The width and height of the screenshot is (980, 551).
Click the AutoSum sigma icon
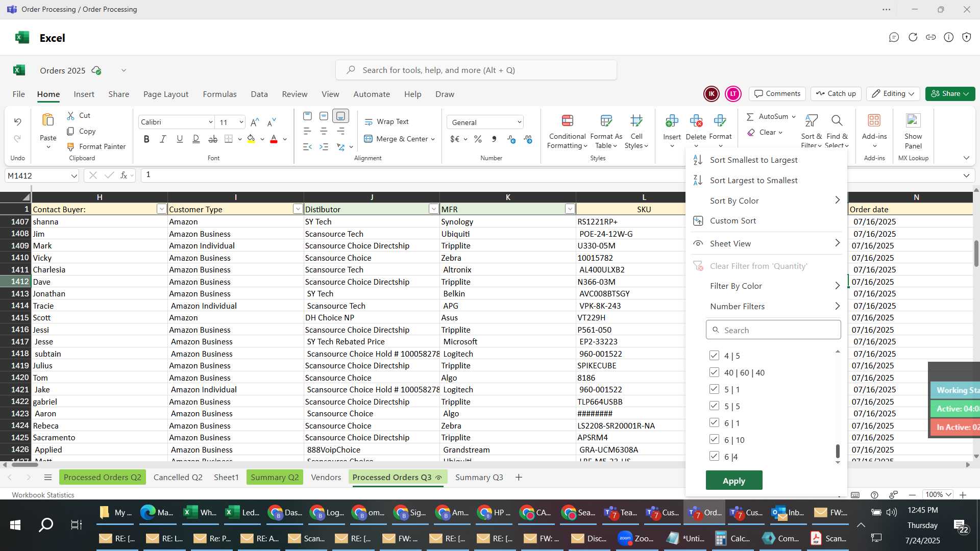[x=750, y=117]
